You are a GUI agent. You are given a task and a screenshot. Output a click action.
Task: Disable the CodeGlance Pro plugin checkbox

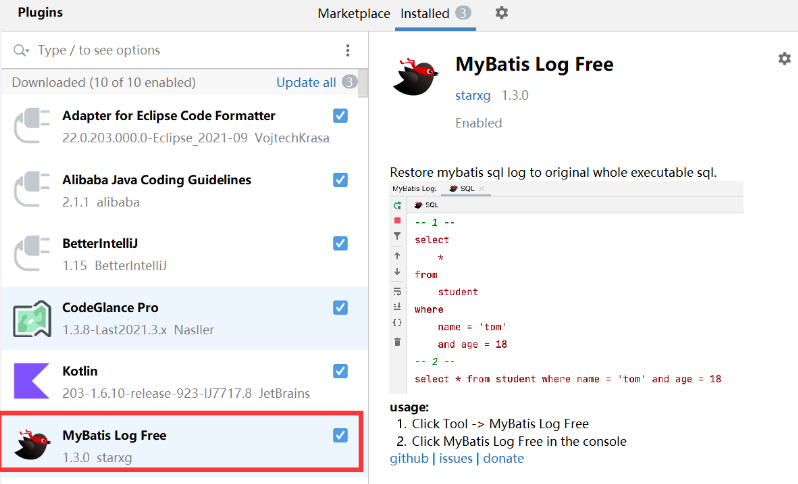coord(340,307)
